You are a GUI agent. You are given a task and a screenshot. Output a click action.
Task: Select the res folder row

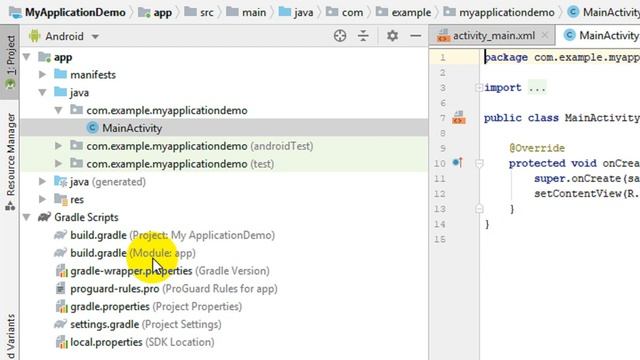(224, 200)
